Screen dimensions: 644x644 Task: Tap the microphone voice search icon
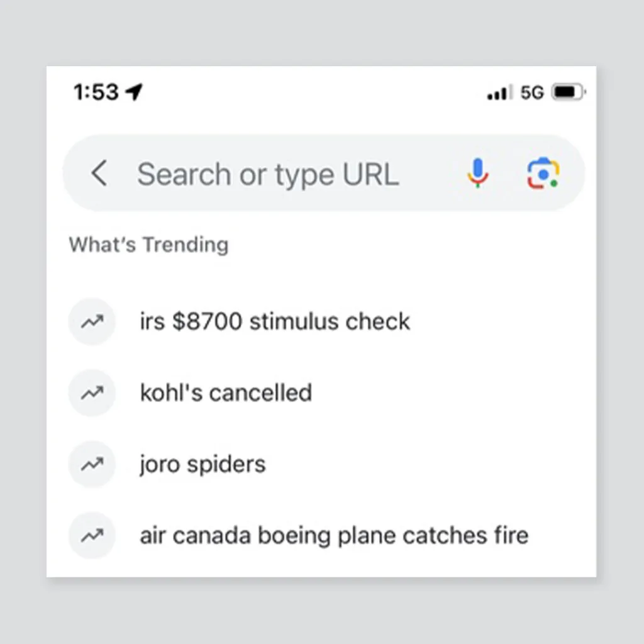477,173
